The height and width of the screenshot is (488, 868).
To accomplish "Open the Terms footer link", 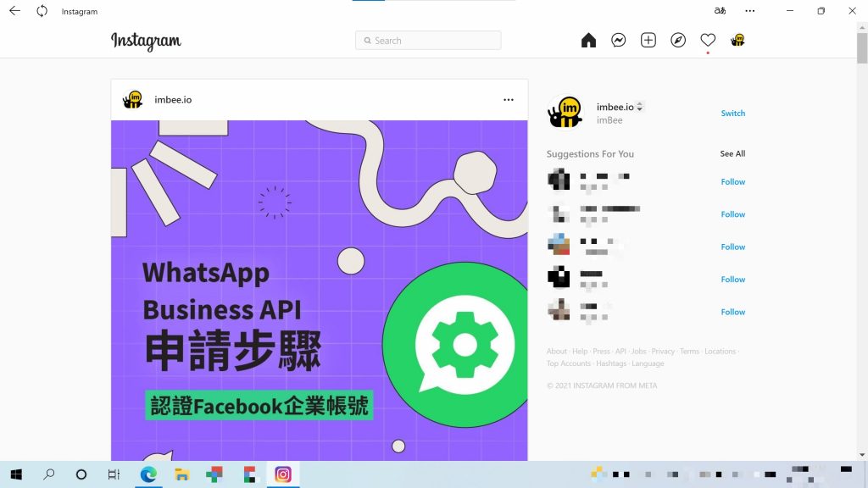I will pos(690,352).
